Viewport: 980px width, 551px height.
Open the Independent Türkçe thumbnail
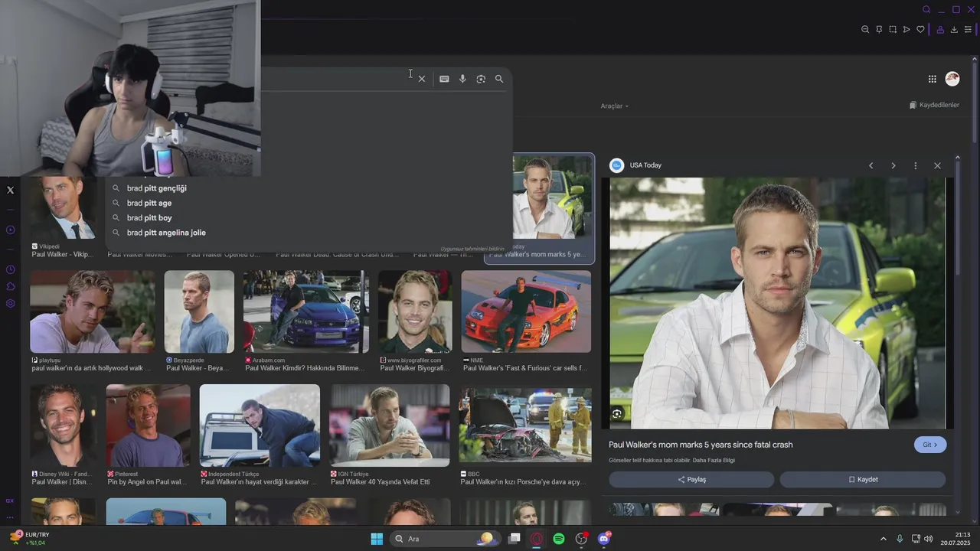tap(260, 425)
